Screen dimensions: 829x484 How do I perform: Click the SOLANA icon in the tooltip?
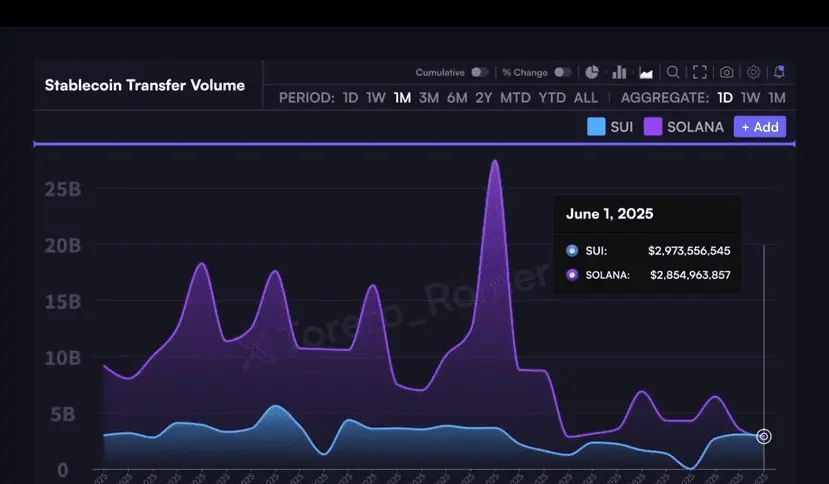[572, 275]
